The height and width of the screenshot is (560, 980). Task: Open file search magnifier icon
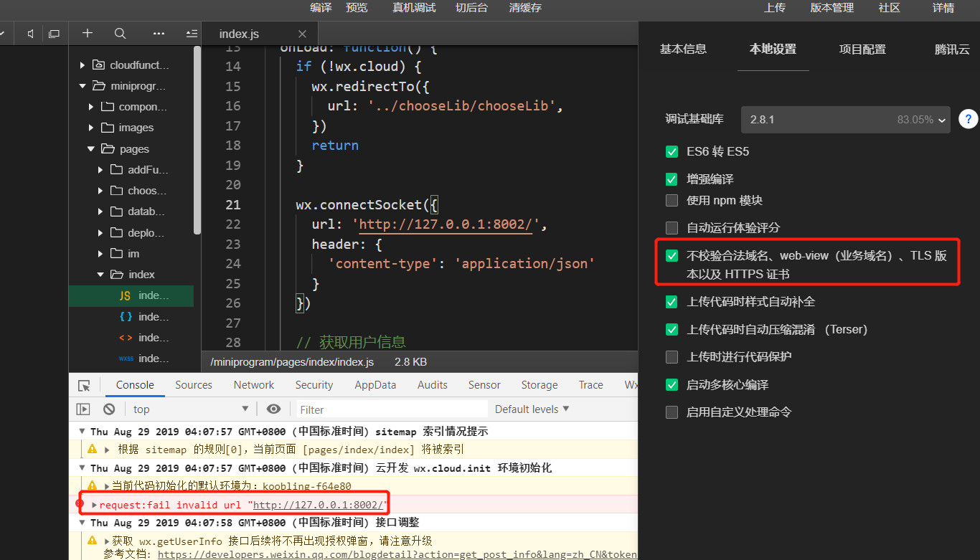tap(121, 34)
